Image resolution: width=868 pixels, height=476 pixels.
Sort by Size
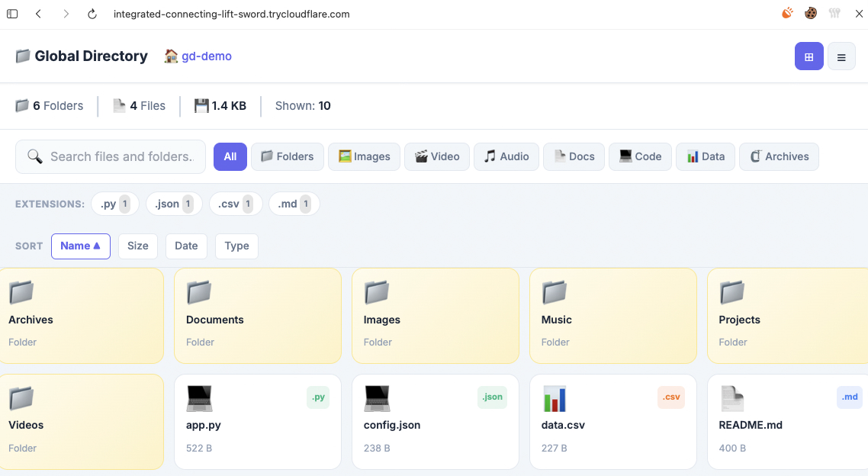click(x=138, y=246)
